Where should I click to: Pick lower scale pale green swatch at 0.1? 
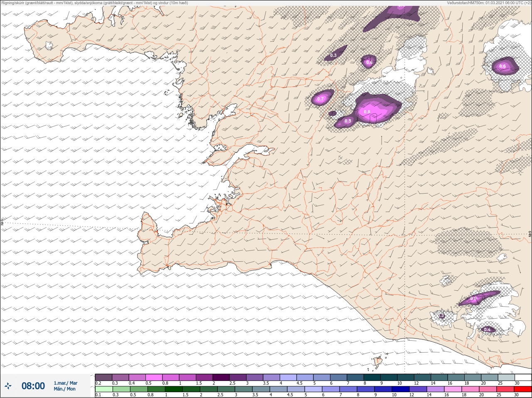click(103, 389)
